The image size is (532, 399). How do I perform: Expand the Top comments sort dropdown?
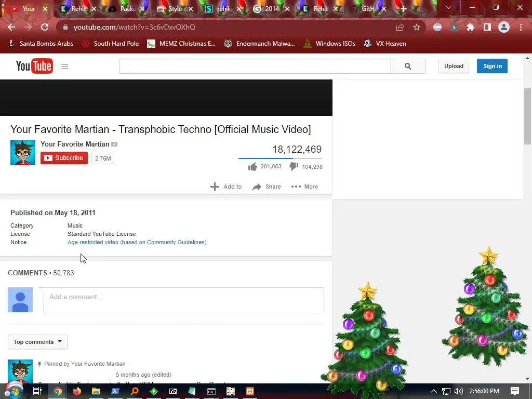37,342
